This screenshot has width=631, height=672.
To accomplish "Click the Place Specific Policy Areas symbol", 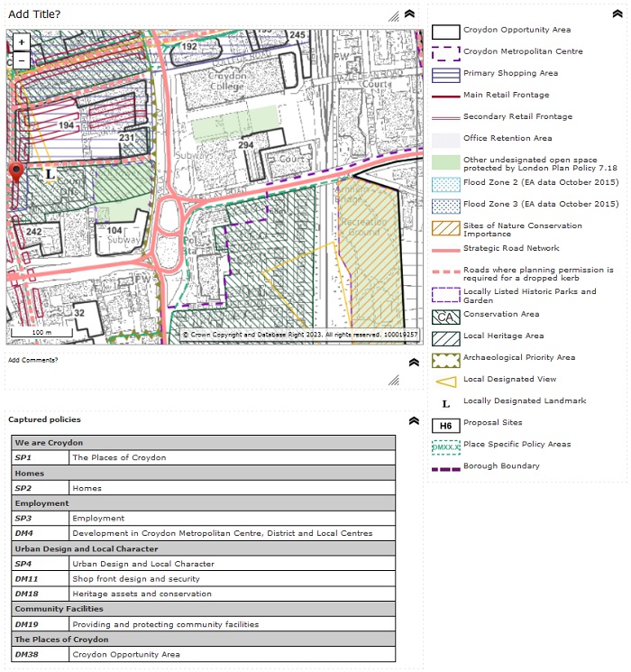I will (446, 447).
